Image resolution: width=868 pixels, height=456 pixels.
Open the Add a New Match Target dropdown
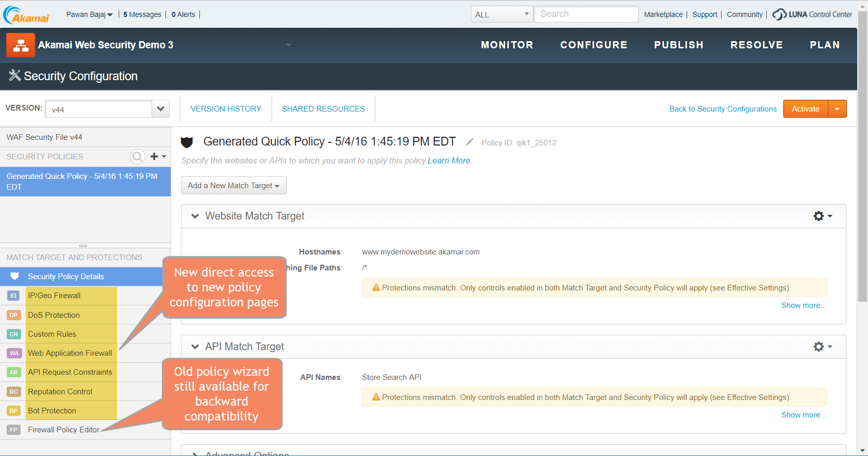pos(233,186)
